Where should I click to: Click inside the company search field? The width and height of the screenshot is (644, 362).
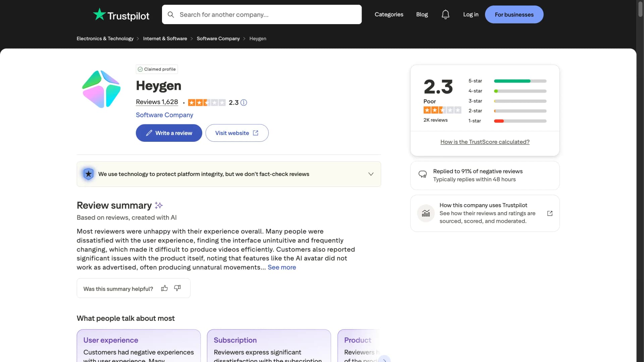coord(262,14)
